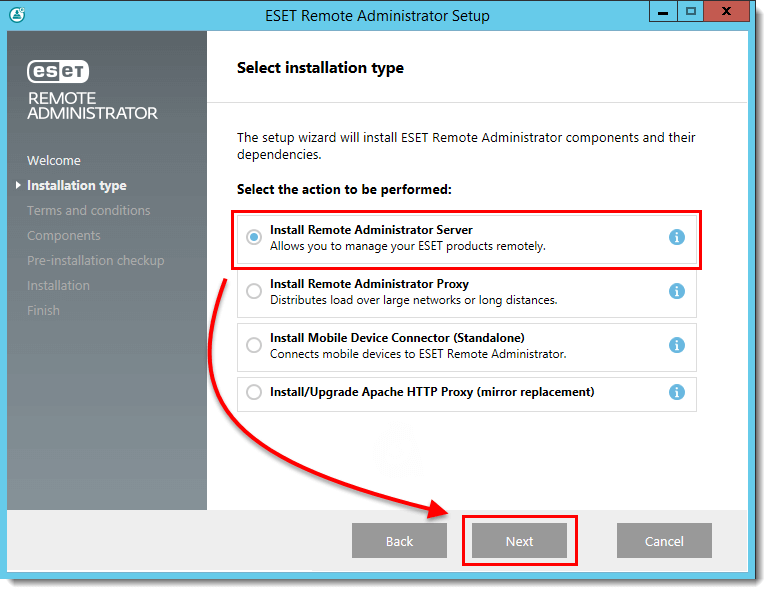Go Back to the previous step
771x594 pixels.
point(399,541)
